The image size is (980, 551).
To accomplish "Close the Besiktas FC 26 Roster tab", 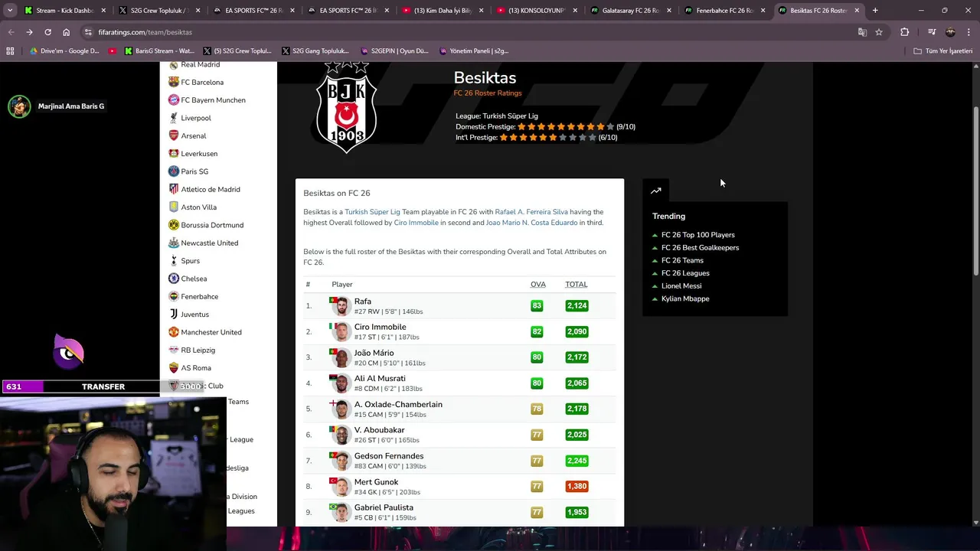I will (857, 11).
